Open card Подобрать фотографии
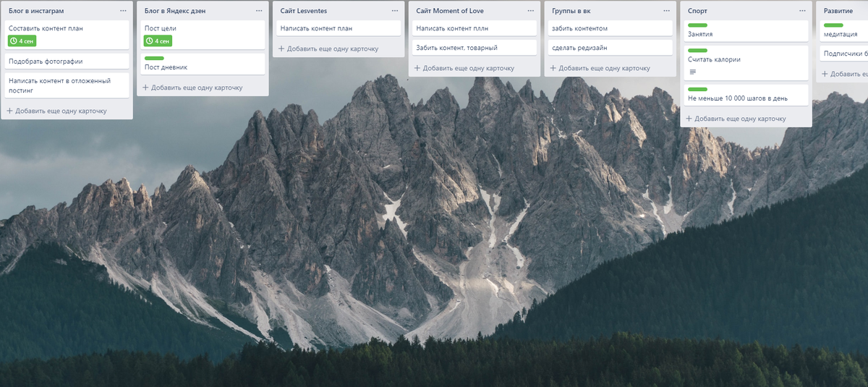Screen dimensions: 868x387 click(x=67, y=61)
